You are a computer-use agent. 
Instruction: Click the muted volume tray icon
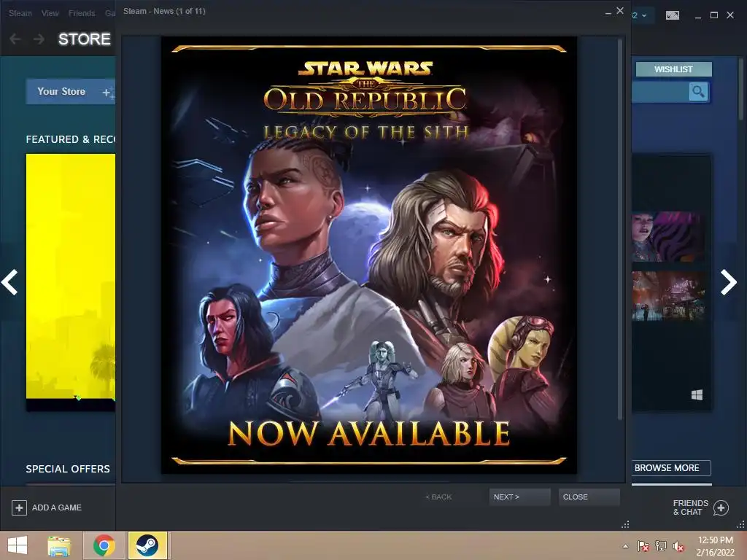(x=678, y=546)
